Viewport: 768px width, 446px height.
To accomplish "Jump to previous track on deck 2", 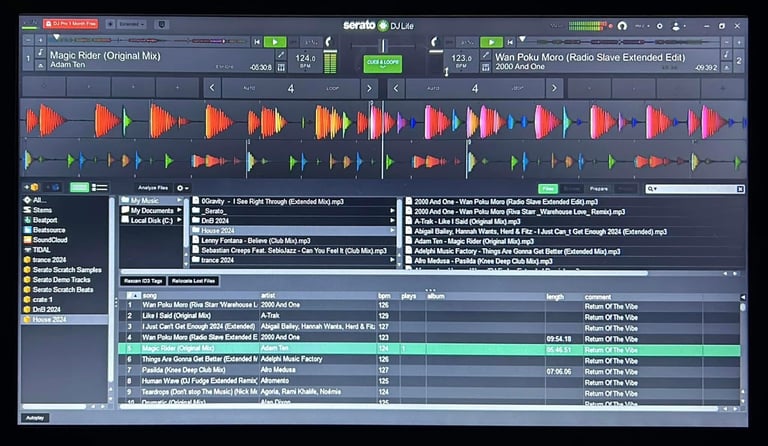I will [x=510, y=42].
